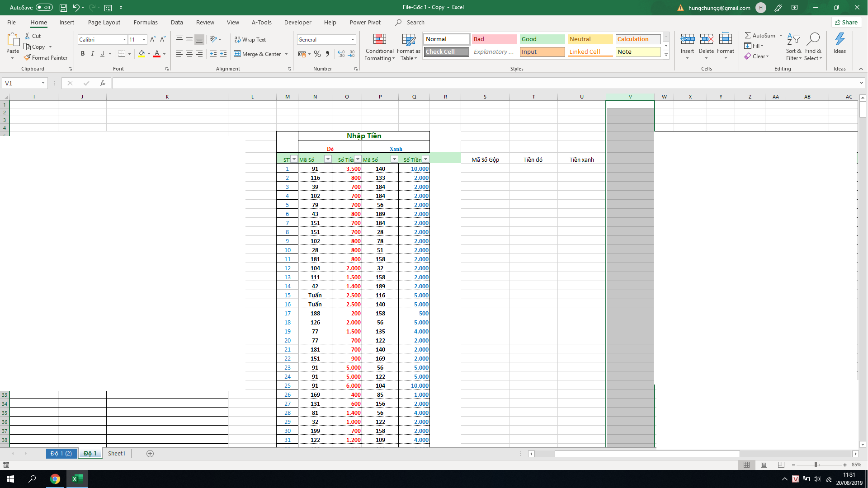
Task: Click the Find & Select magnifier icon
Action: (x=813, y=40)
